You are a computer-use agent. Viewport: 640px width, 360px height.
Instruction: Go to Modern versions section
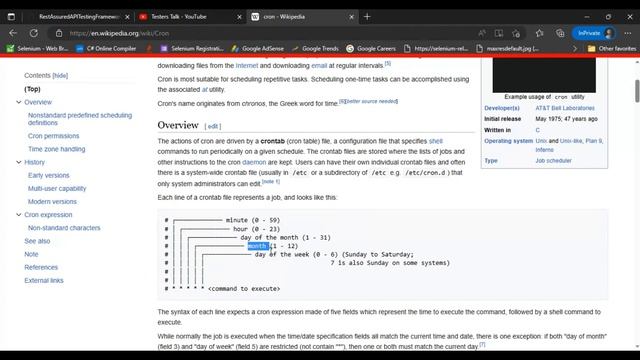pyautogui.click(x=52, y=202)
